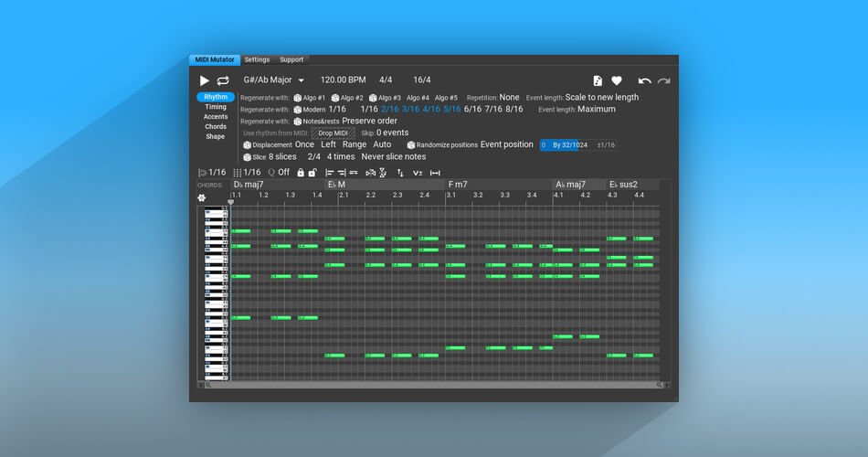Click the dotted grid 1/16 setting

247,172
